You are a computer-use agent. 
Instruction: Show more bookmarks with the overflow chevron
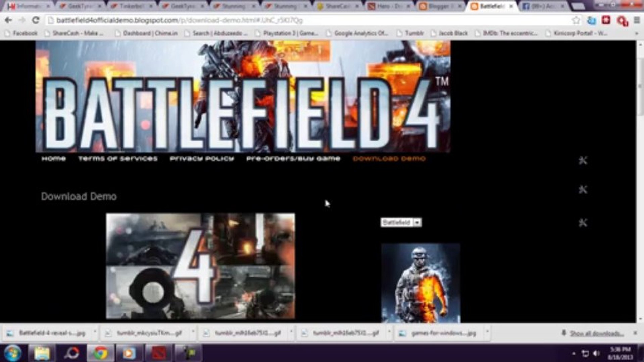637,33
